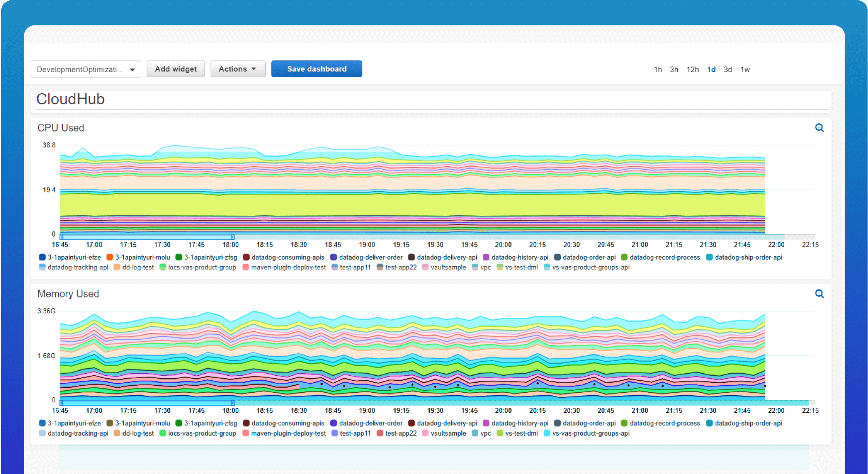Select the 1h time range
This screenshot has width=868, height=474.
point(658,70)
